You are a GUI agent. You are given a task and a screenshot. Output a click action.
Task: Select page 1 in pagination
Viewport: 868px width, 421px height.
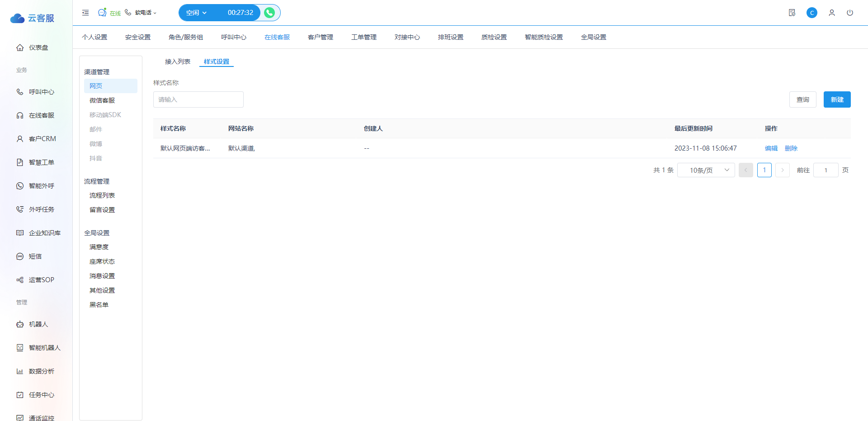(764, 170)
